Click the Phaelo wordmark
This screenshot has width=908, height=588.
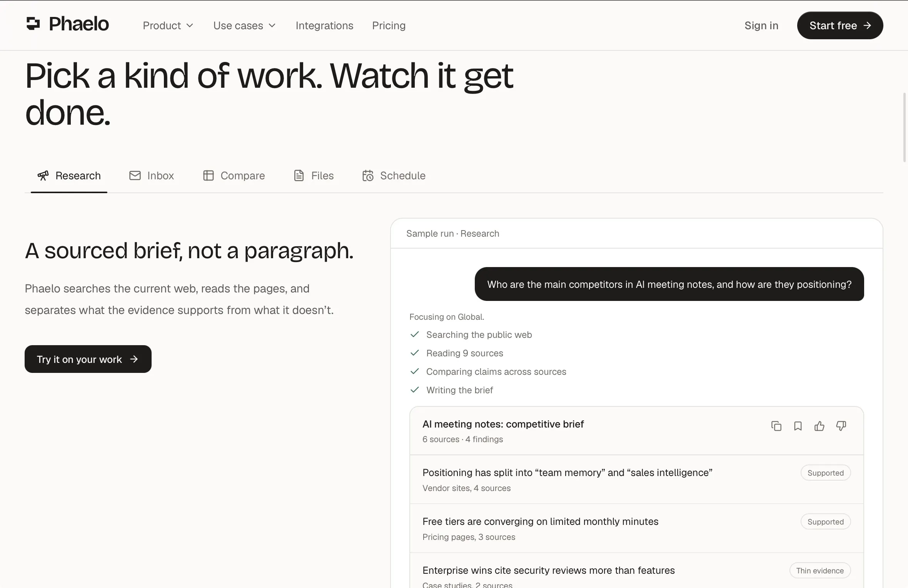(79, 24)
